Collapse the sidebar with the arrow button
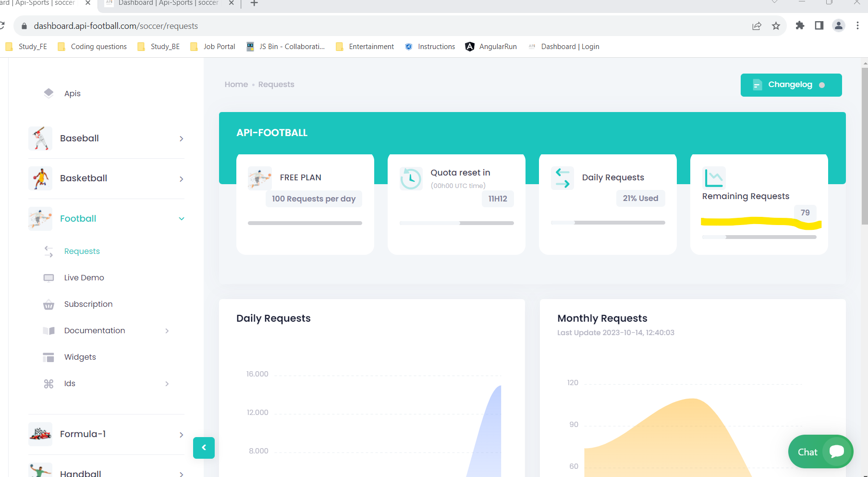Screen dimensions: 868x477 (x=204, y=448)
